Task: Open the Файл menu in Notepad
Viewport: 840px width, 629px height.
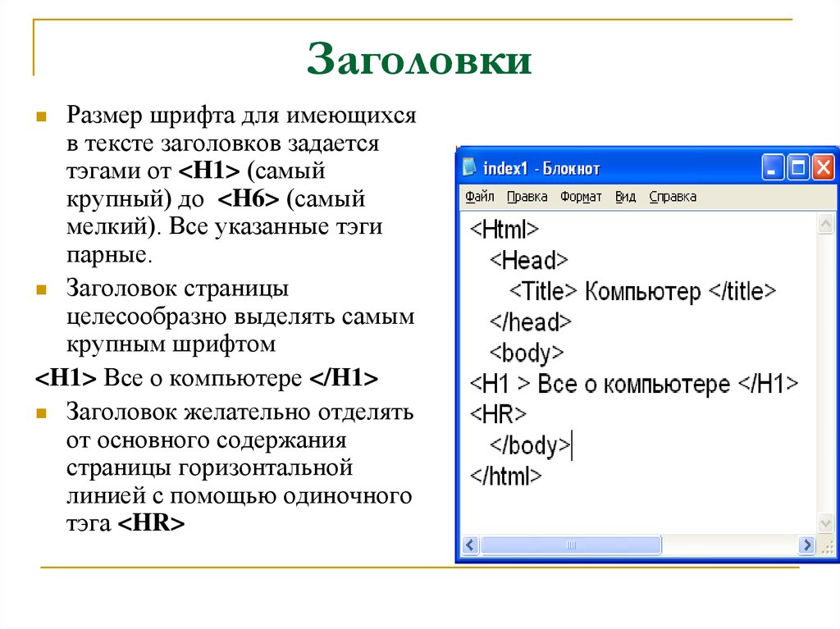Action: pos(479,197)
